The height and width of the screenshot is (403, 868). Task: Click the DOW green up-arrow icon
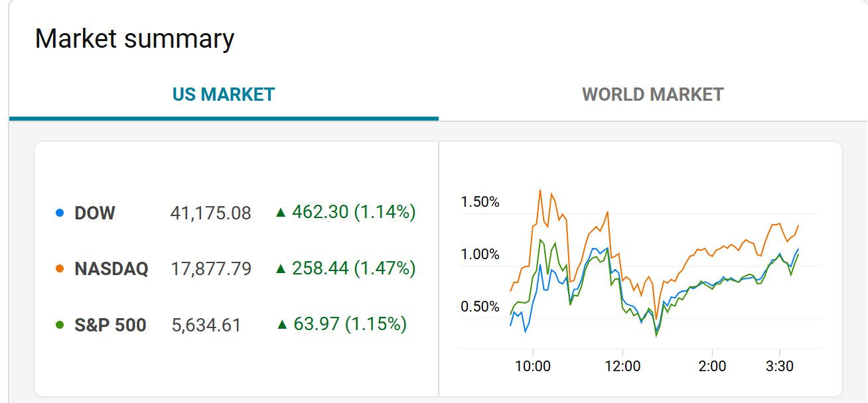[281, 213]
